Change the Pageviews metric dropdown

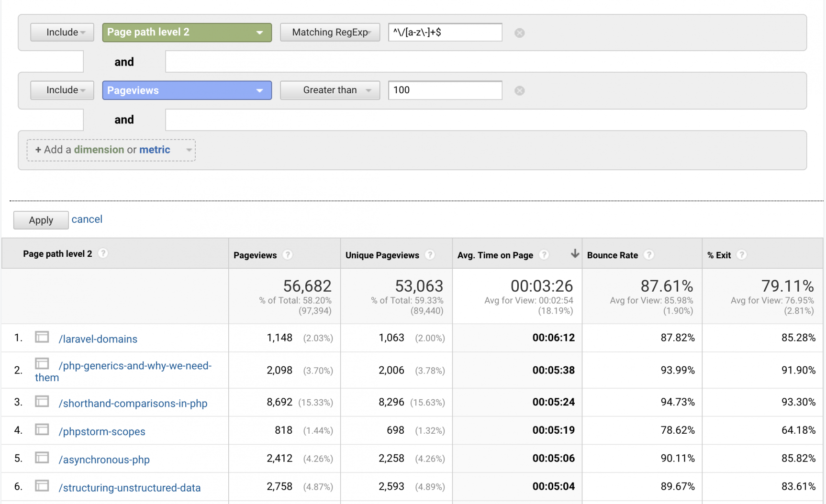tap(187, 90)
